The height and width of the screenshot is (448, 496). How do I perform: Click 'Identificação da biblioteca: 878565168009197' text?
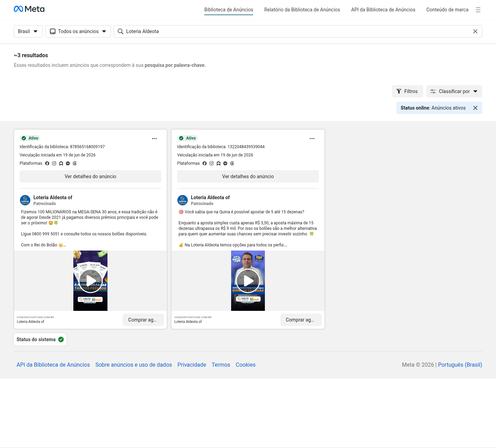click(62, 147)
